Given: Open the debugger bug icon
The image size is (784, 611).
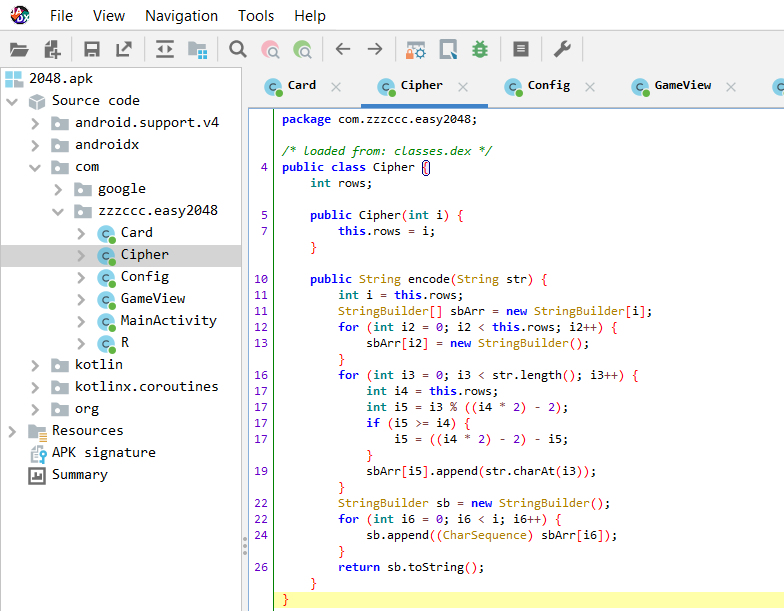Looking at the screenshot, I should pos(480,49).
